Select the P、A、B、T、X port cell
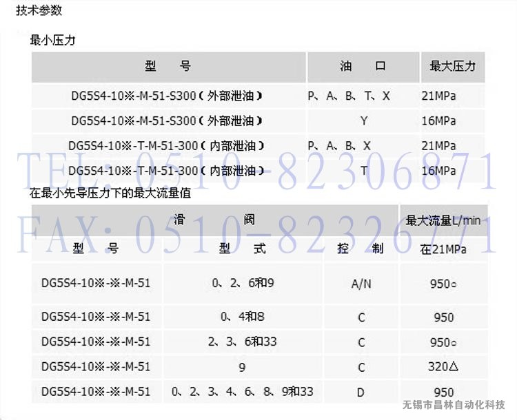The image size is (517, 420). tap(349, 96)
